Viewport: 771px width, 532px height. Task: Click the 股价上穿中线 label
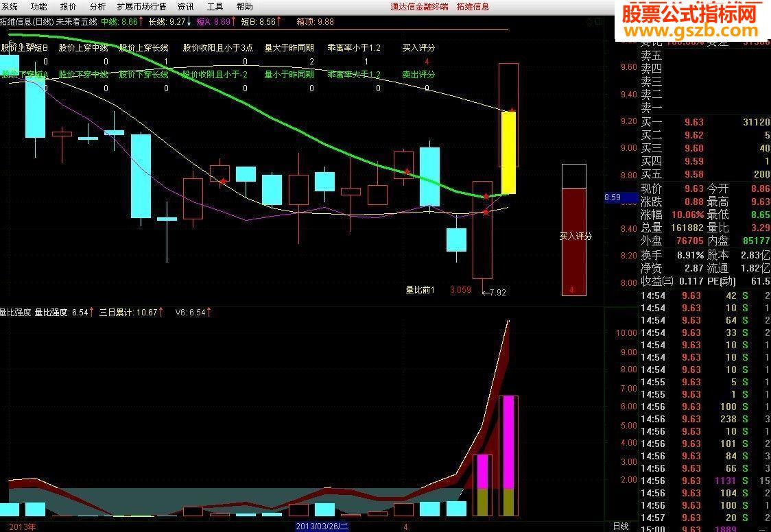coord(83,48)
